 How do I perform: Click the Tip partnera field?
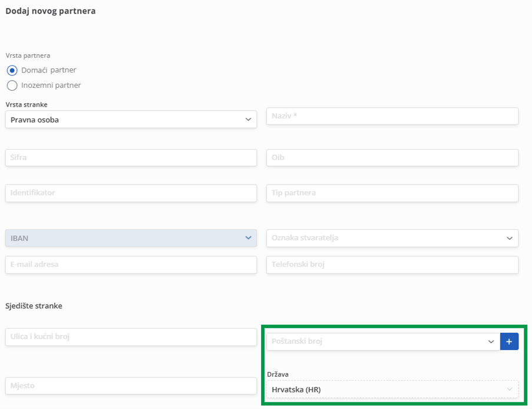click(392, 193)
